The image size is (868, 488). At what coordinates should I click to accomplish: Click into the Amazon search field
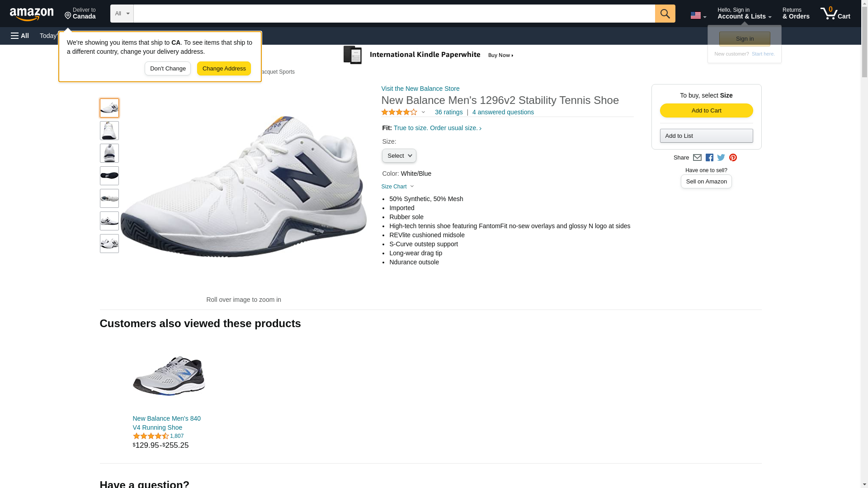pos(394,14)
